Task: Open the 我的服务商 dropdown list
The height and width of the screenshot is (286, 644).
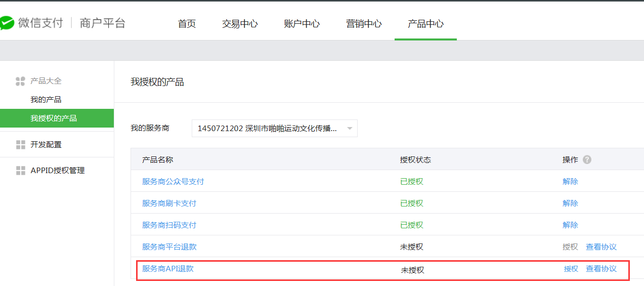Action: tap(275, 128)
